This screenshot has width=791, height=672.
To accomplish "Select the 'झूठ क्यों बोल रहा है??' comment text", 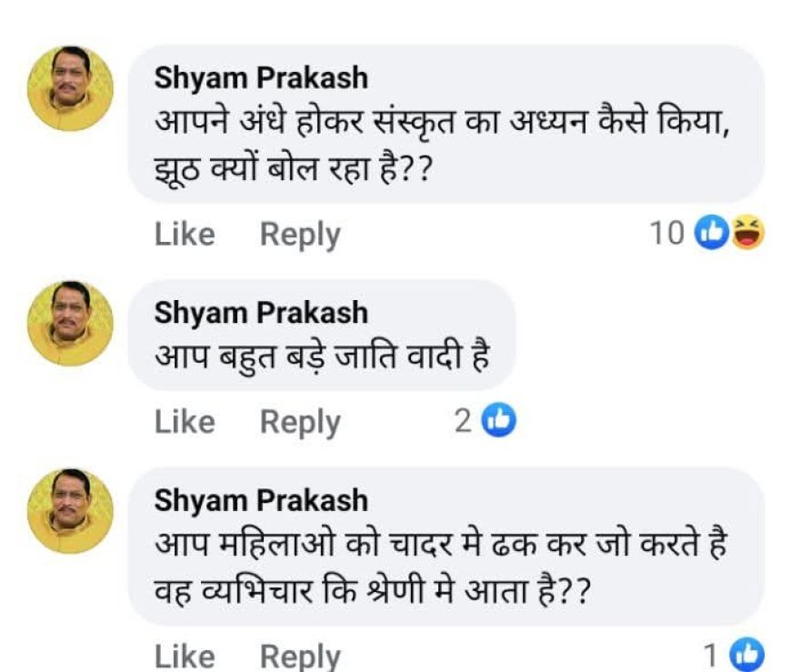I will [x=291, y=168].
